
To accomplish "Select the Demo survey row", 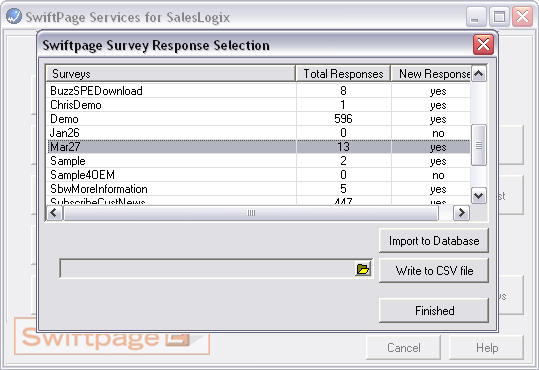I will 258,119.
